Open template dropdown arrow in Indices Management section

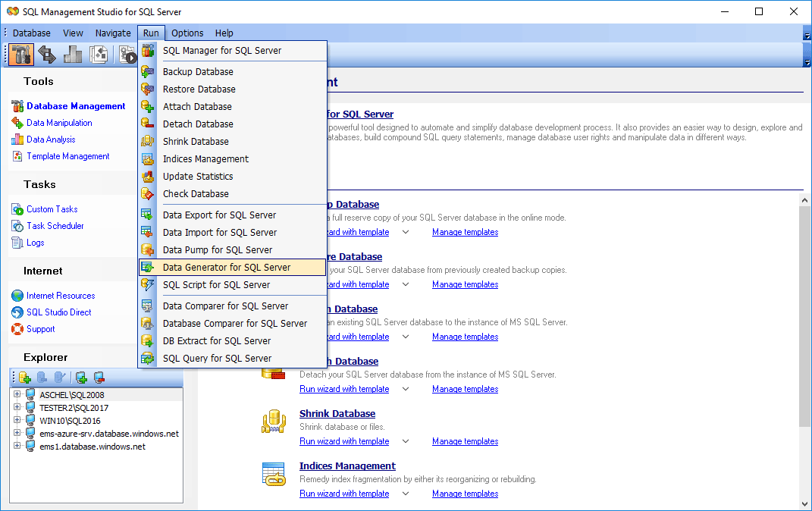[406, 494]
